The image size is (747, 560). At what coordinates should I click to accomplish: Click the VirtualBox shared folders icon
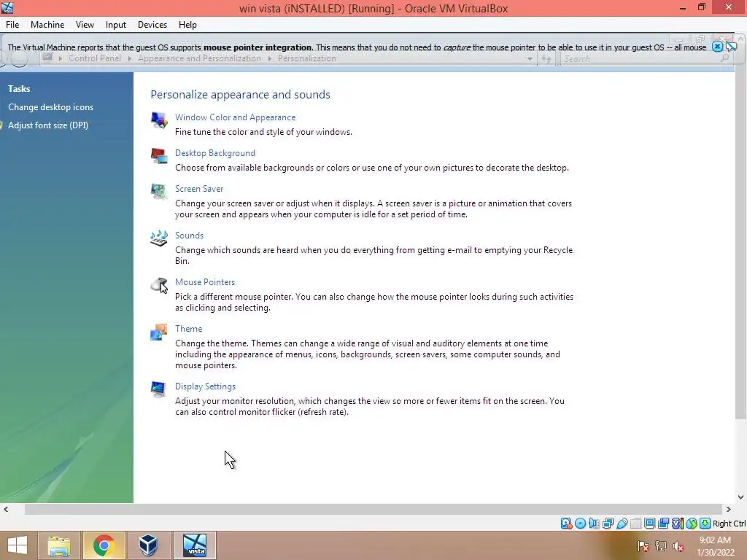pos(635,524)
